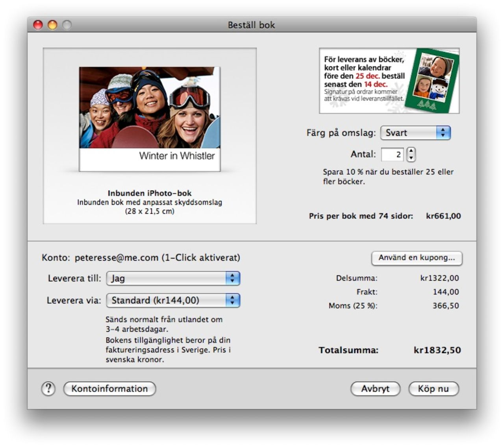The height and width of the screenshot is (447, 504).
Task: Open help using the question mark icon
Action: coord(48,389)
